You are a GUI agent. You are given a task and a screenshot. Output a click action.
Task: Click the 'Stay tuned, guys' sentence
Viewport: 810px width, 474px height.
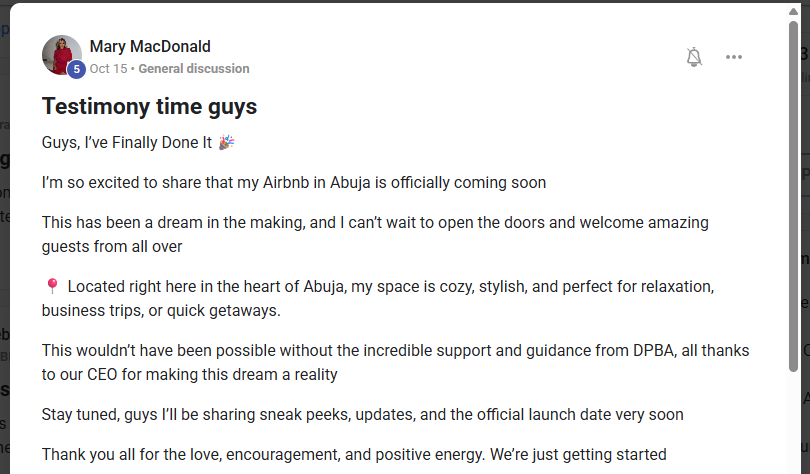click(363, 414)
